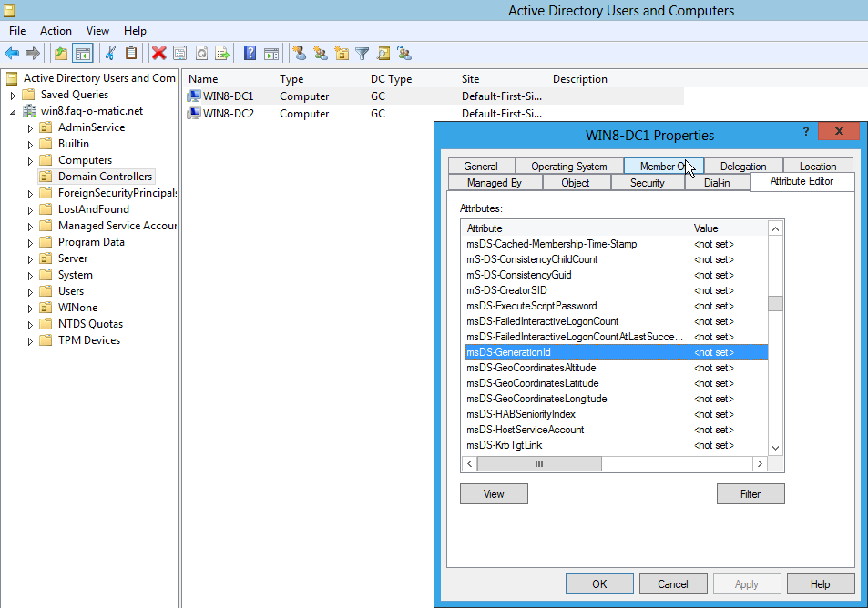The width and height of the screenshot is (868, 608).
Task: Click the attribute list horizontal scroll right arrow
Action: (760, 463)
